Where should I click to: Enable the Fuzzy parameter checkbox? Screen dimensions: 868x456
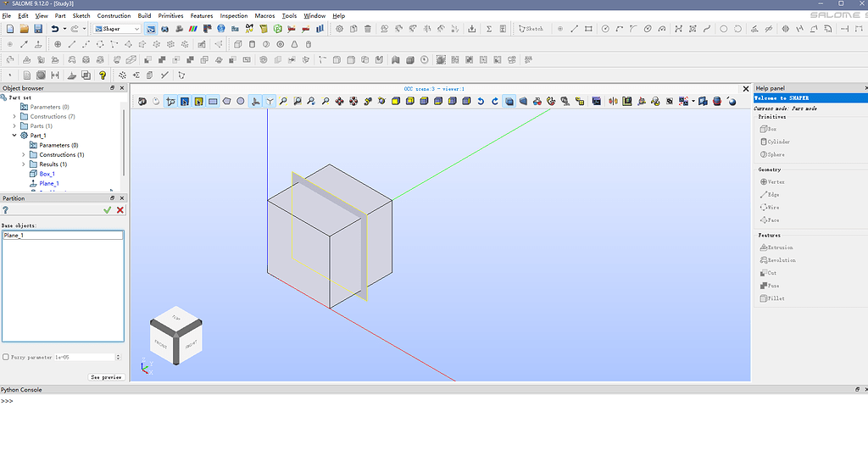pyautogui.click(x=6, y=358)
